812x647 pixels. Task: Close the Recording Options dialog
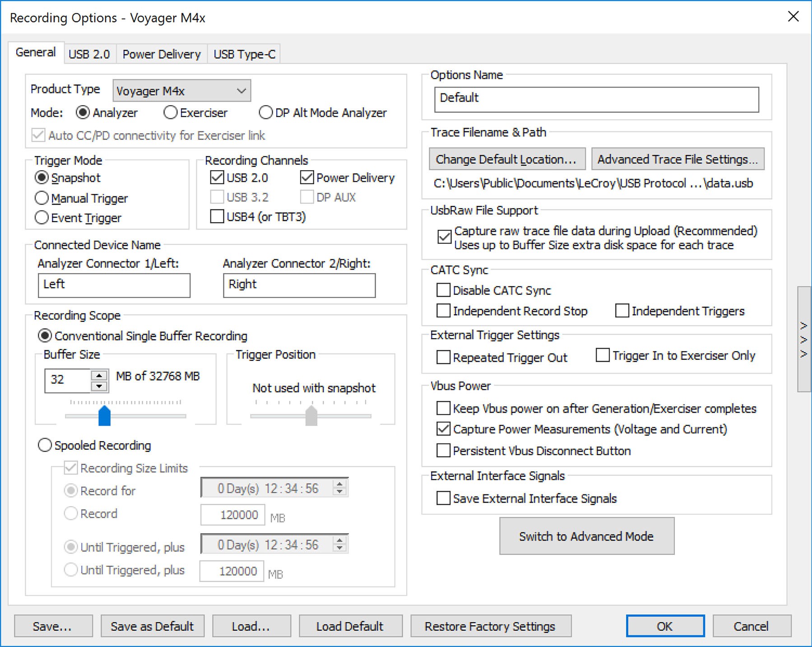point(793,17)
